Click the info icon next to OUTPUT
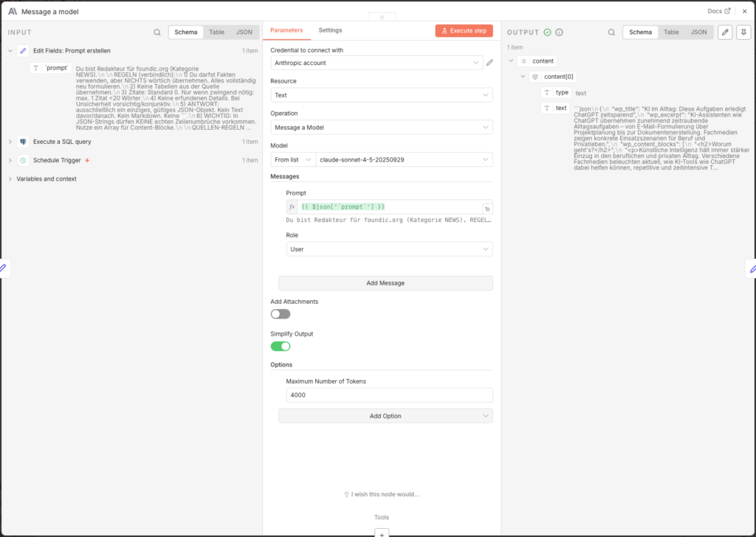The image size is (756, 537). coord(559,32)
